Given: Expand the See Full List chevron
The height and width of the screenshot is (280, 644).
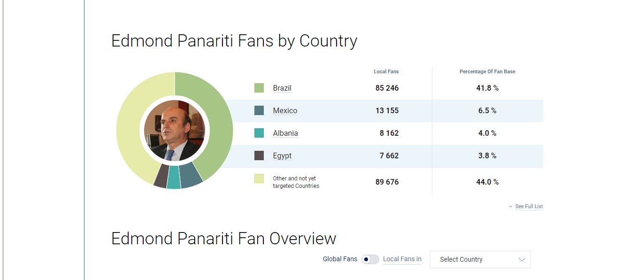Looking at the screenshot, I should [x=511, y=207].
